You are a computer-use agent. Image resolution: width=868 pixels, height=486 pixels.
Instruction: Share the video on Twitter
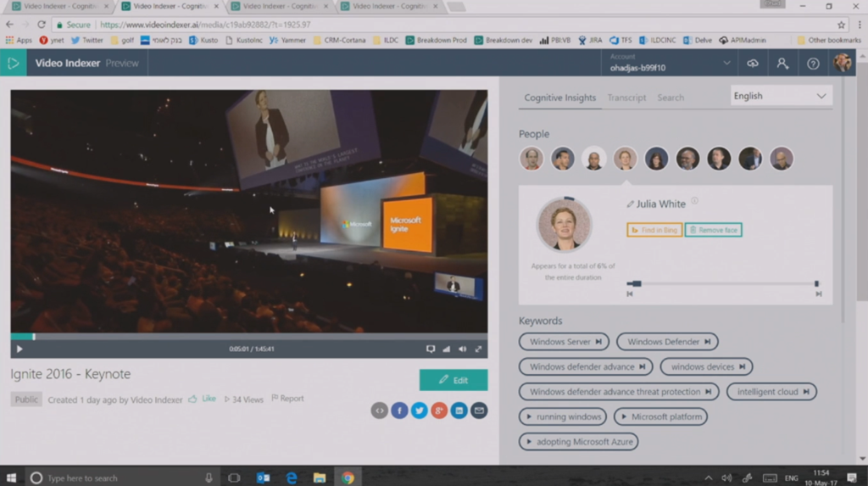coord(419,411)
